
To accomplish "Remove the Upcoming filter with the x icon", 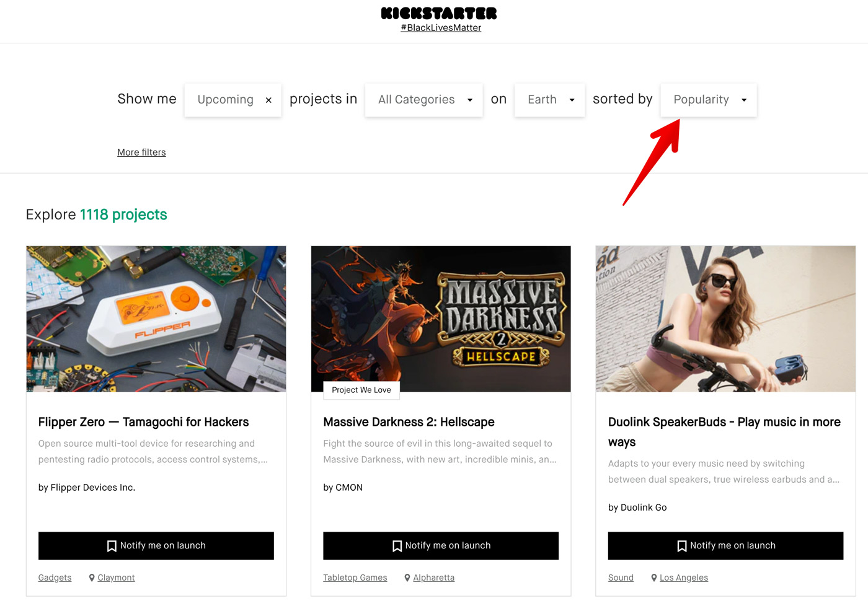I will (x=268, y=100).
